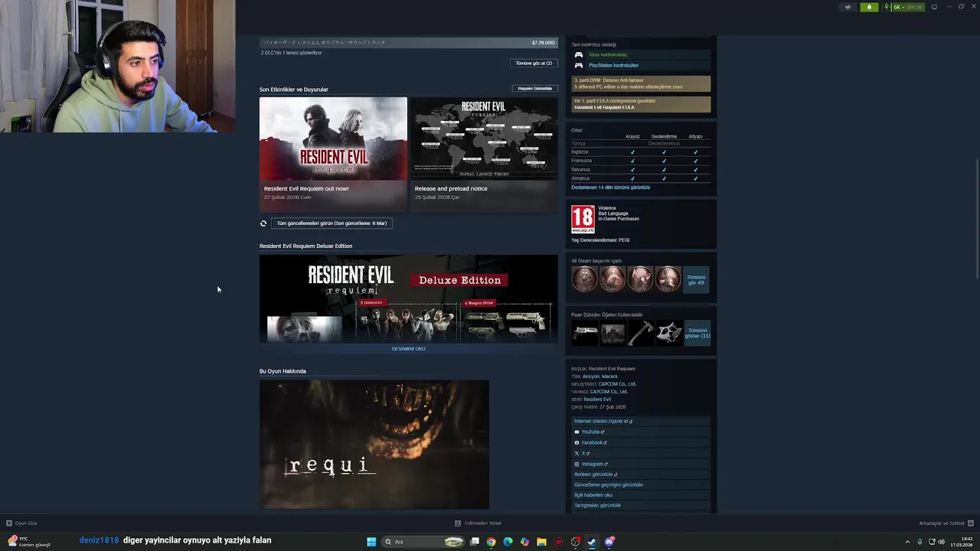Click the revolver points shop item
This screenshot has height=551, width=980.
click(x=585, y=333)
